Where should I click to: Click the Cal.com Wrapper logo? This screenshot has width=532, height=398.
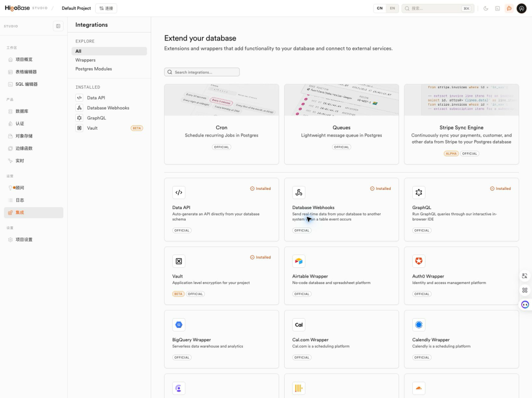tap(299, 325)
